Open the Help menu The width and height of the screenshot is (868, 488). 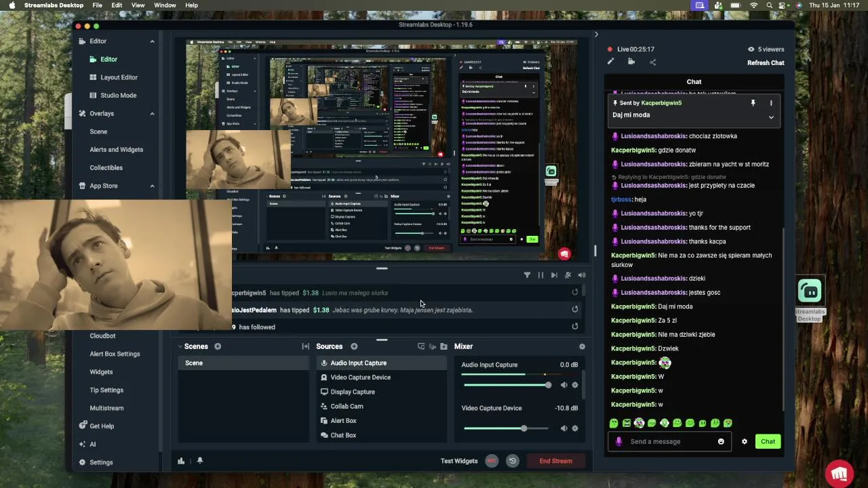tap(192, 5)
